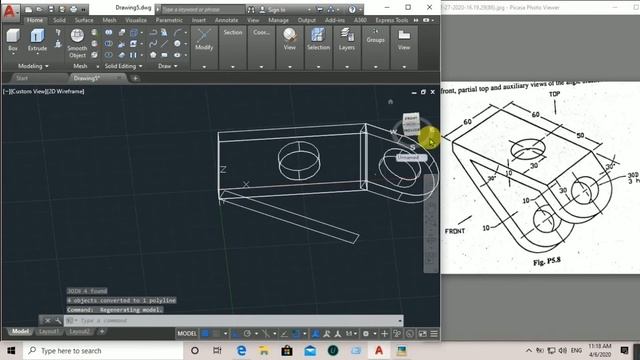
Task: Open command line history arrow at right end
Action: click(400, 320)
